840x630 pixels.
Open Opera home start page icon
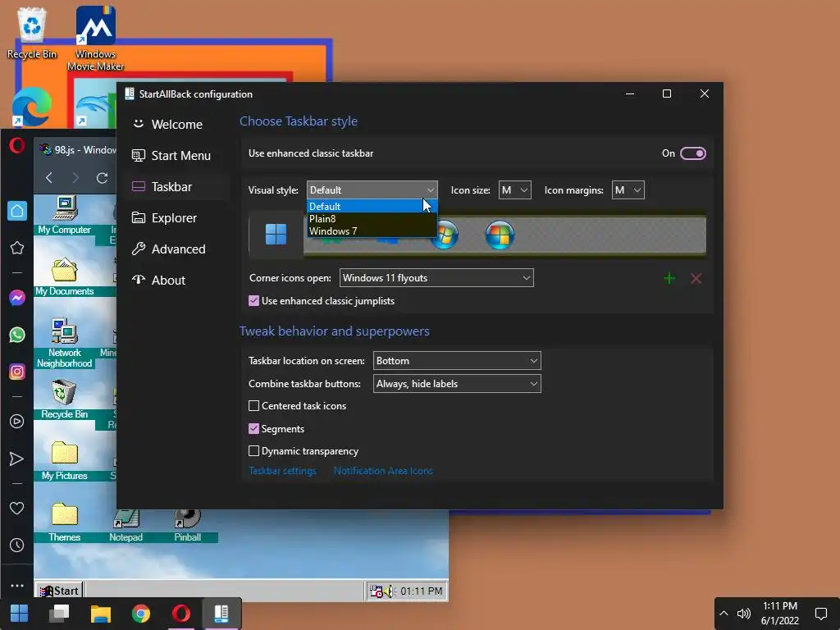click(x=17, y=211)
